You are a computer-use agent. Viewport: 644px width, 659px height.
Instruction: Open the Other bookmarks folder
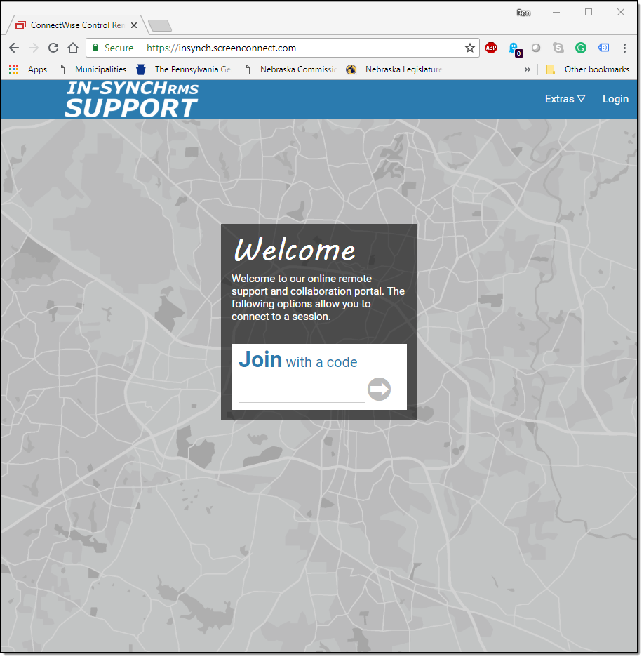click(x=588, y=69)
